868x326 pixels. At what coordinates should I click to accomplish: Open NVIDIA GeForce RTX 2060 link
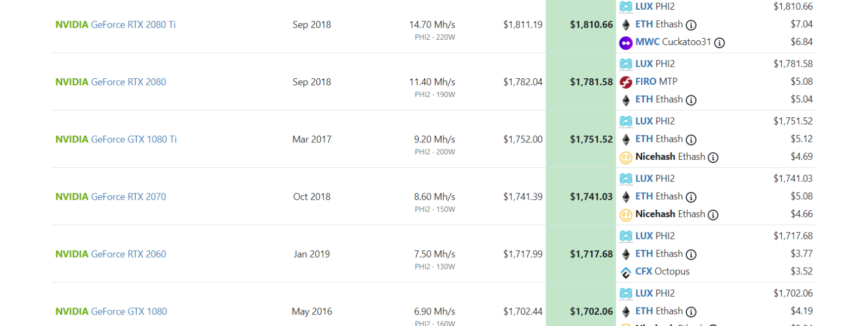111,254
